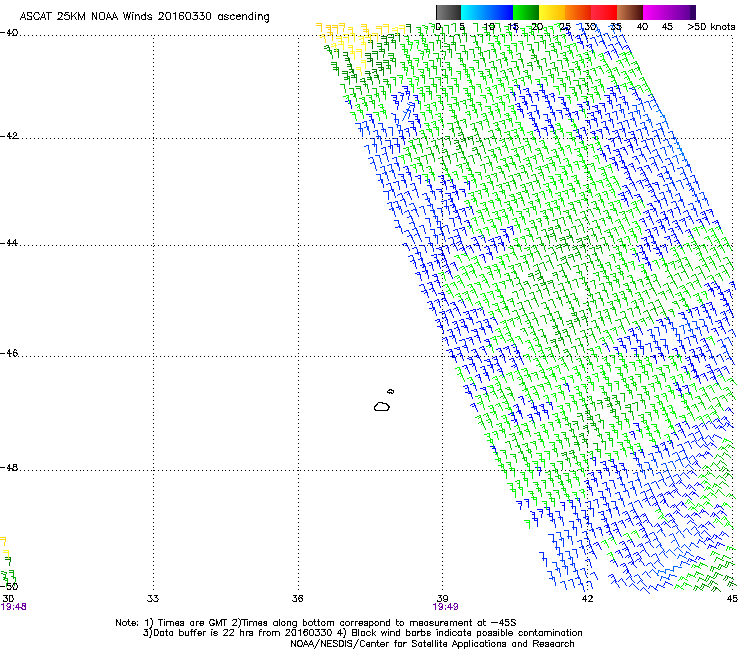Click the magenta-purple 40-50 knots legend segment
The height and width of the screenshot is (650, 740).
click(x=669, y=12)
